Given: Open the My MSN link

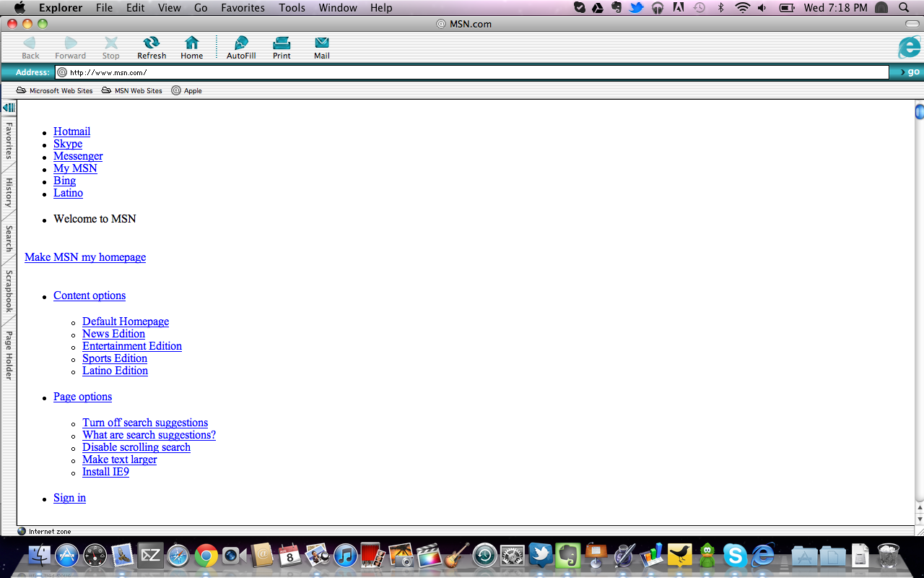Looking at the screenshot, I should (75, 168).
